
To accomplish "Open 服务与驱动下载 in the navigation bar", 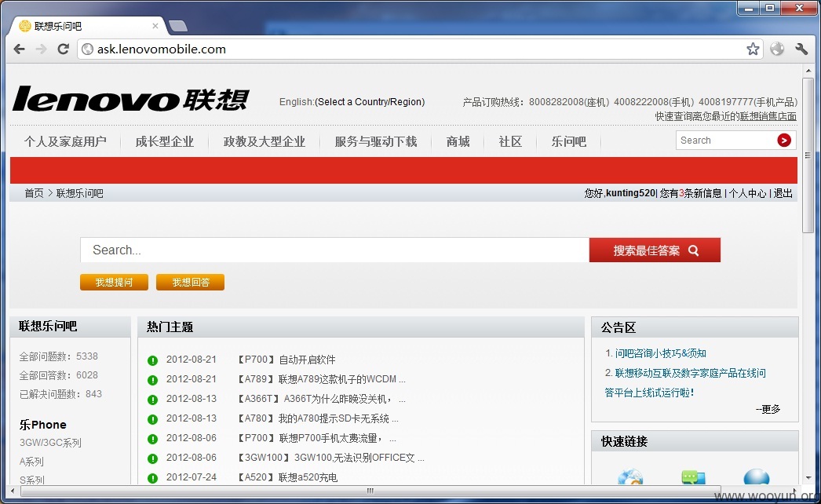I will (x=376, y=141).
